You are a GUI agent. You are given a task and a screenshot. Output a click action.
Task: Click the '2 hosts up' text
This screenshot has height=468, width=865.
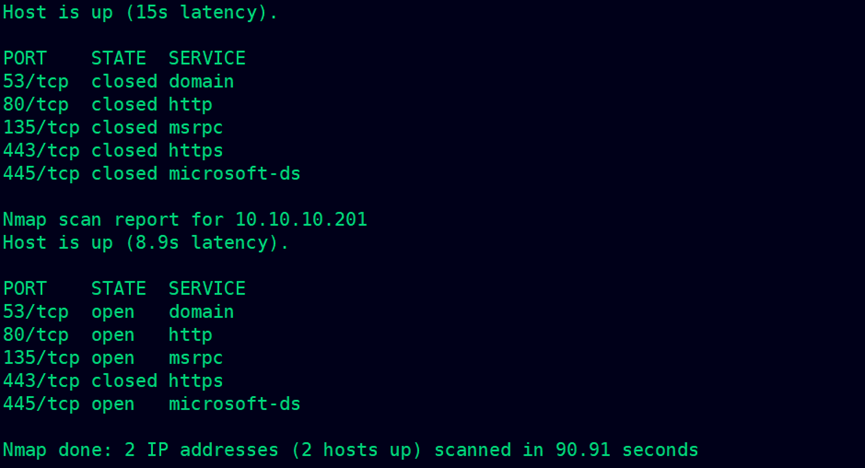(x=356, y=450)
